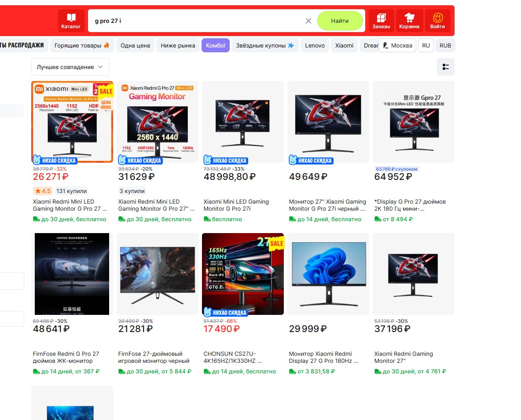The height and width of the screenshot is (420, 521).
Task: Click the 4.5 star rating badge
Action: click(x=43, y=191)
